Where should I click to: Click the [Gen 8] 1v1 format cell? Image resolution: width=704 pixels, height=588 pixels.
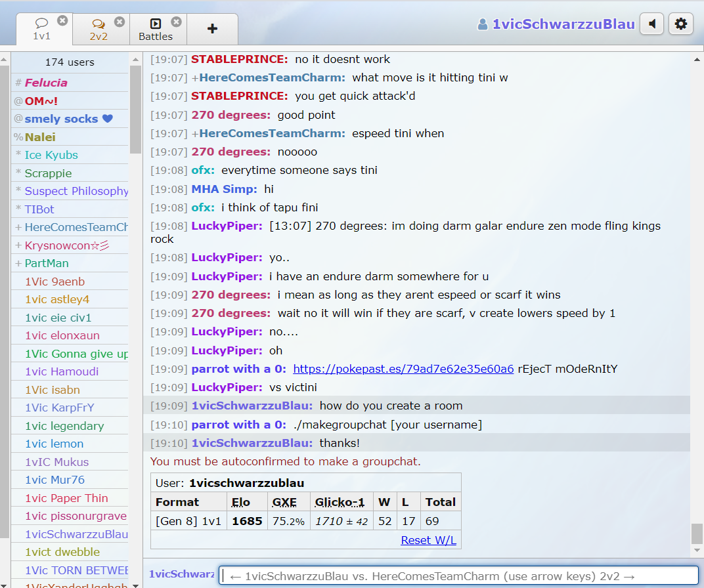(x=188, y=521)
